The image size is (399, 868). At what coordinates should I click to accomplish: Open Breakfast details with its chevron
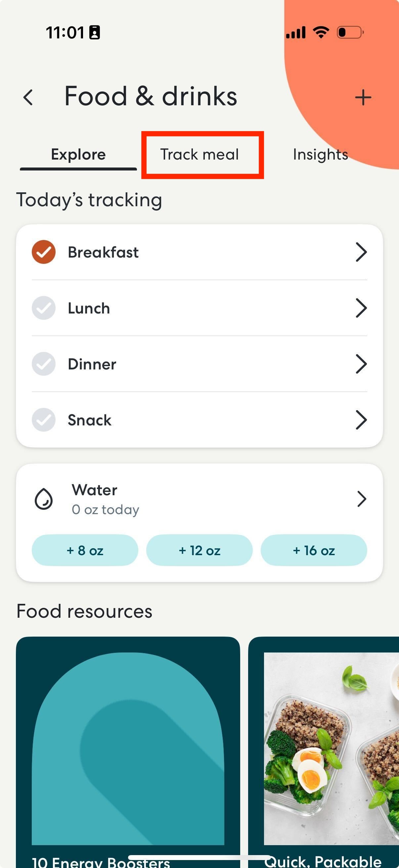[361, 252]
